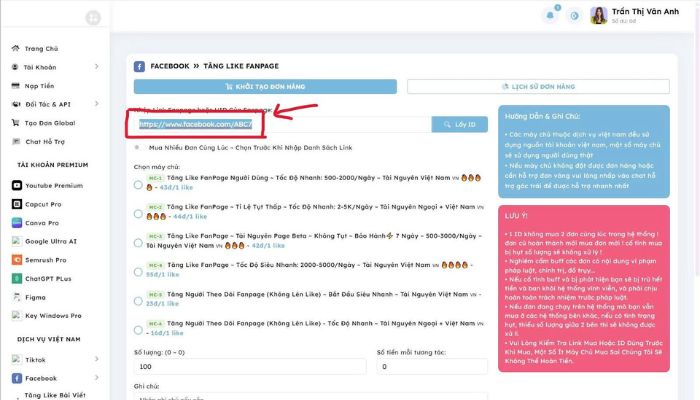The image size is (700, 400).
Task: Click the Figma icon in sidebar
Action: 17,297
